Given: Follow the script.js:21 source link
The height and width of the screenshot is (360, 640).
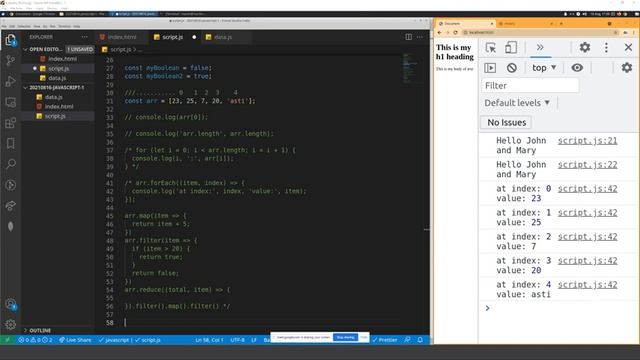Looking at the screenshot, I should pyautogui.click(x=587, y=141).
